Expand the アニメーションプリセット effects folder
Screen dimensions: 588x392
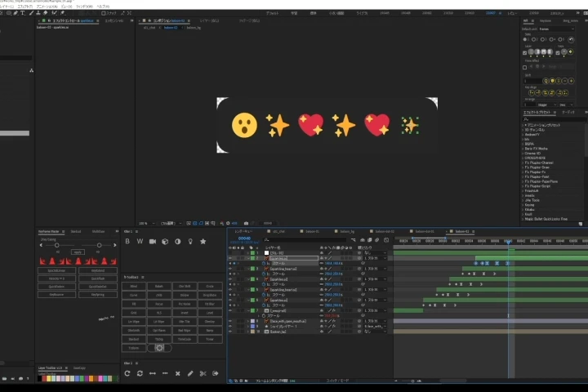[523, 125]
